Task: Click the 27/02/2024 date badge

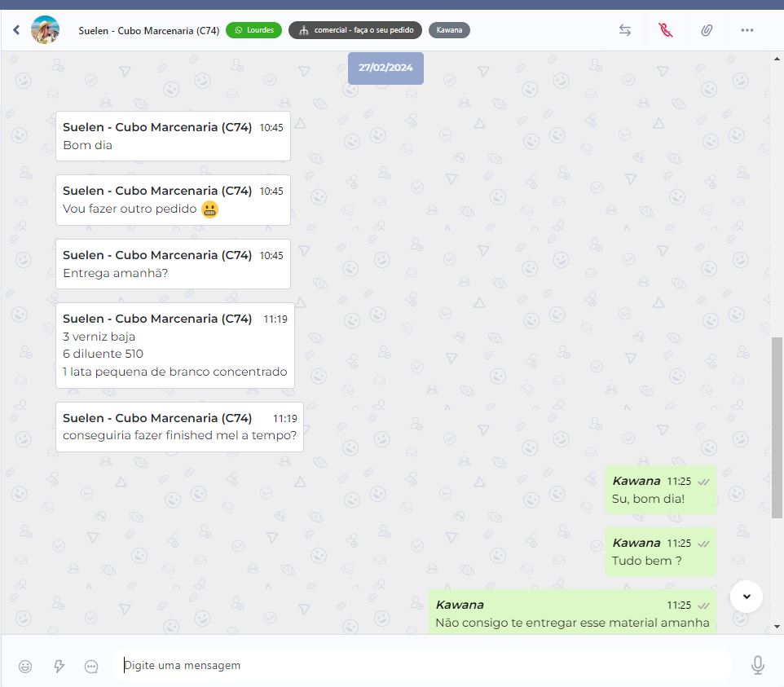Action: pos(385,68)
